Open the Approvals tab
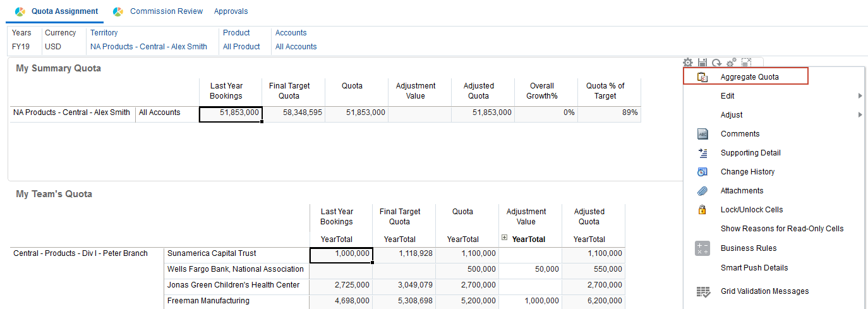 (x=231, y=11)
